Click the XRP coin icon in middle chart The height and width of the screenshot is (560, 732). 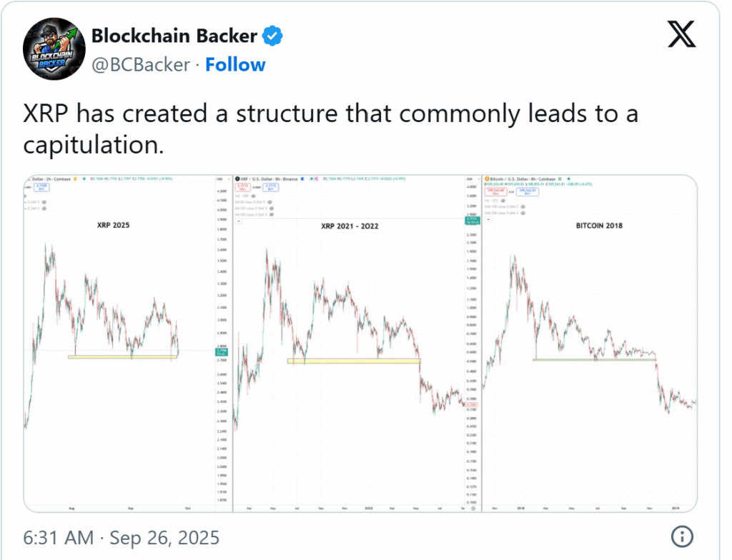237,179
